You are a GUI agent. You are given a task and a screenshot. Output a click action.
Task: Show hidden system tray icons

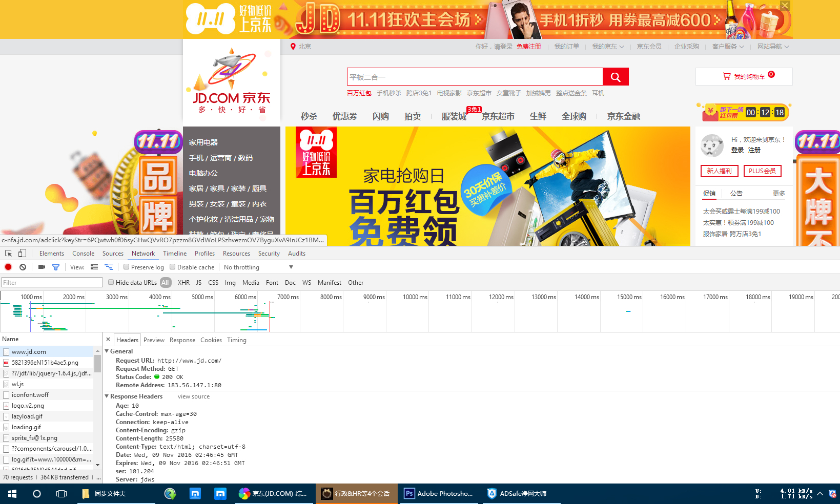[820, 494]
